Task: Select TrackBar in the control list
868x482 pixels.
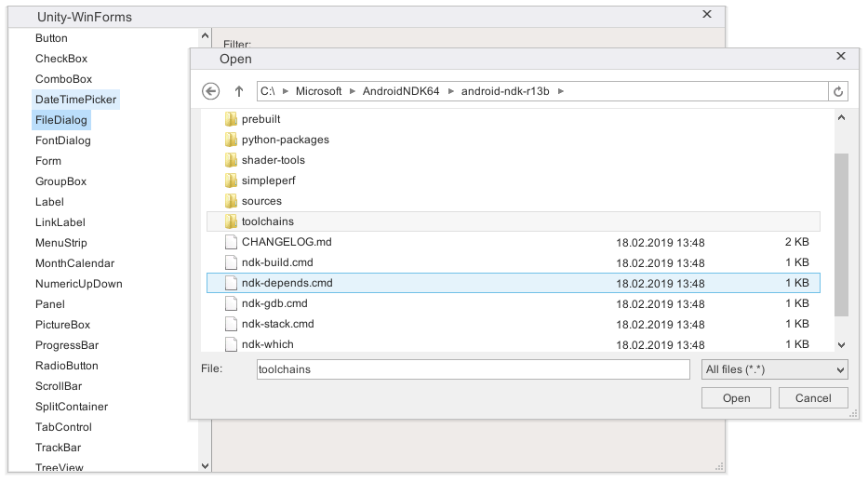Action: pyautogui.click(x=58, y=448)
